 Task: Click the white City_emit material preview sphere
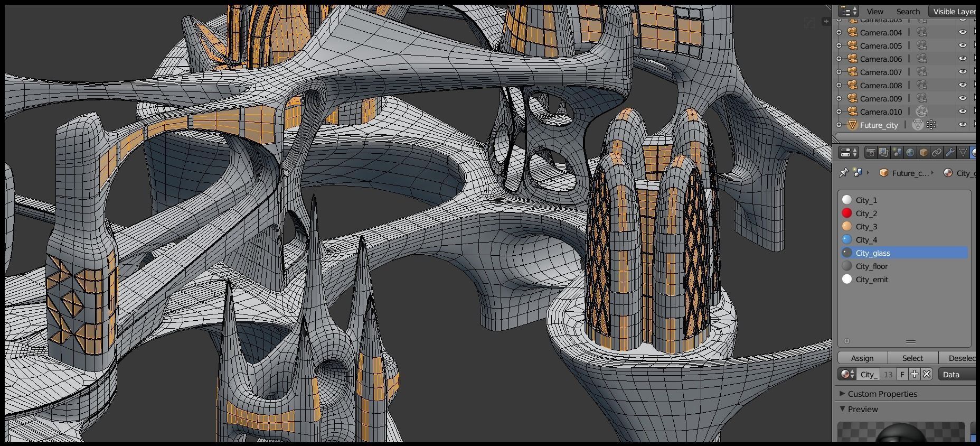pyautogui.click(x=847, y=279)
